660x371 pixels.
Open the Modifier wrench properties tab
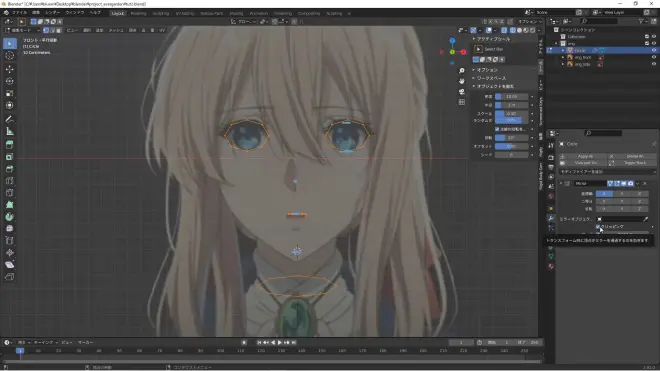click(551, 218)
